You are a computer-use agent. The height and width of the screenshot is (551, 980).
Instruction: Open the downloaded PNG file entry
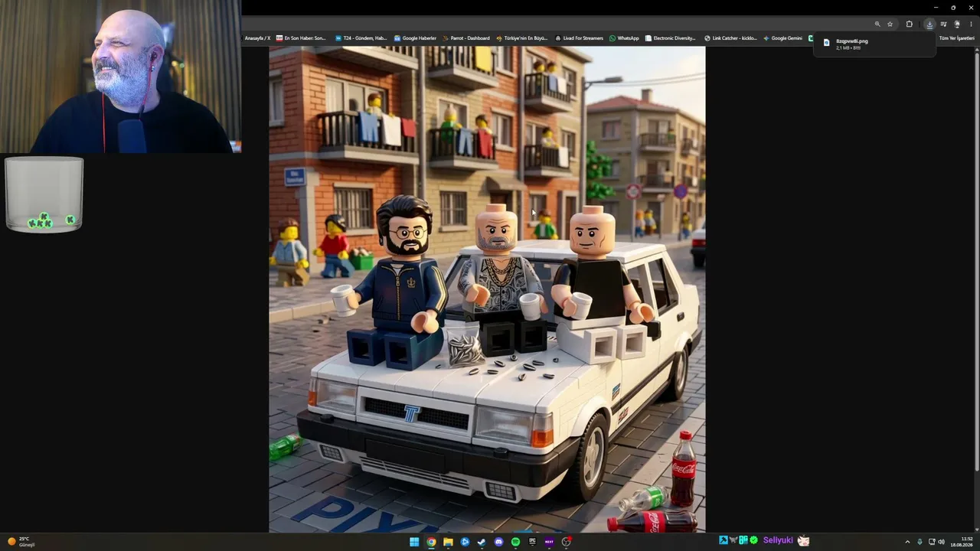(x=874, y=44)
